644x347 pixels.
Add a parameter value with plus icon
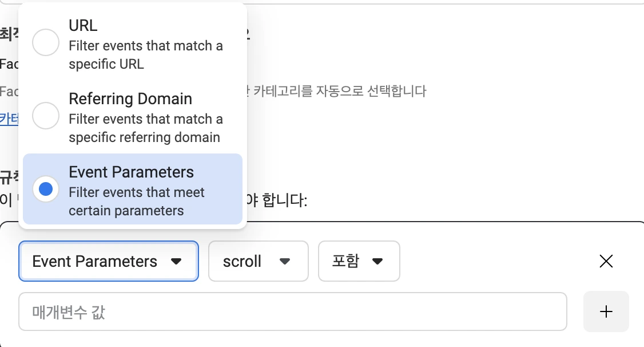(606, 311)
